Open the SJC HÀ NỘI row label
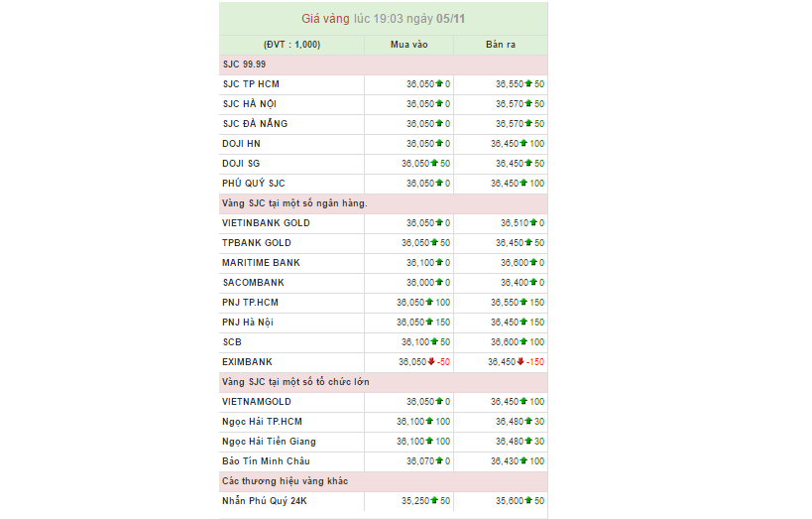The height and width of the screenshot is (519, 812). tap(251, 104)
